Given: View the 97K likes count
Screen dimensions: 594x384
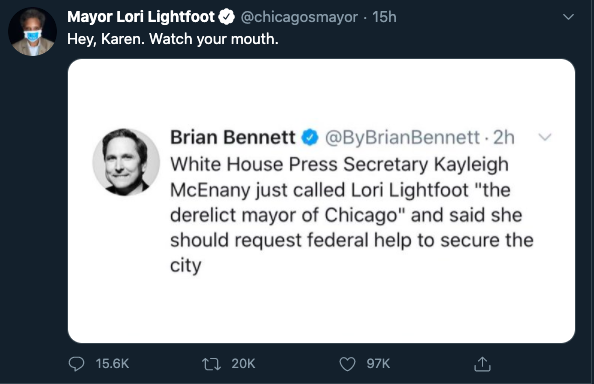Looking at the screenshot, I should [378, 364].
